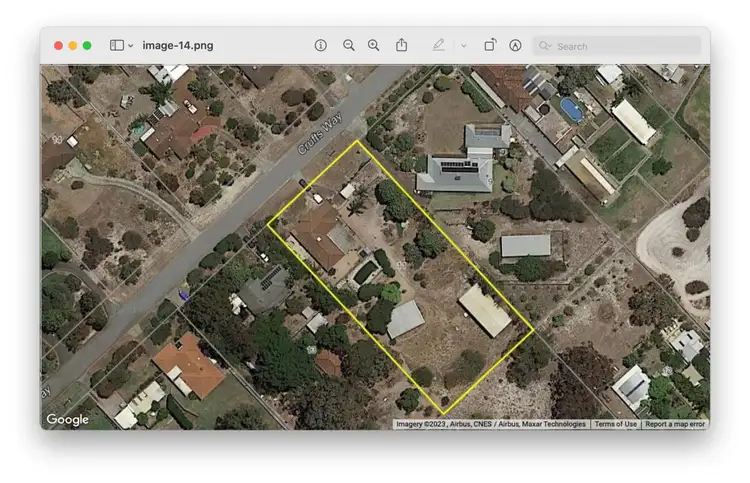Click the green full-screen window button

(87, 45)
